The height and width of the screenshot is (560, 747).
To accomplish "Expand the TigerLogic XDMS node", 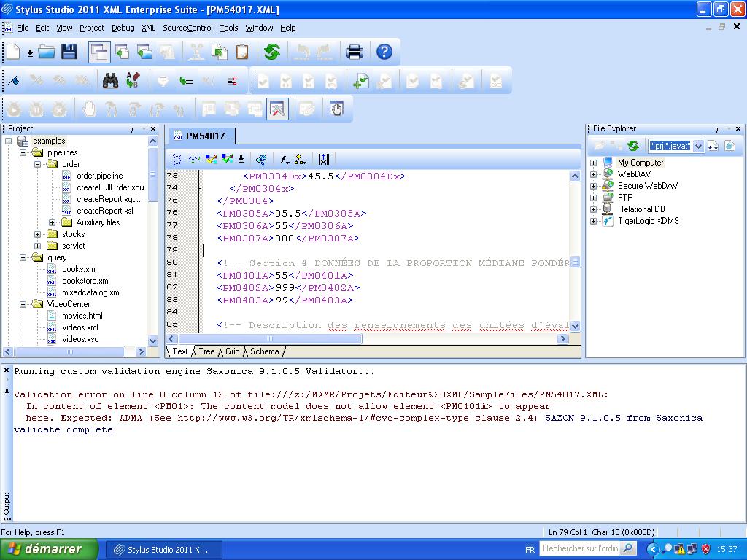I will coord(593,221).
